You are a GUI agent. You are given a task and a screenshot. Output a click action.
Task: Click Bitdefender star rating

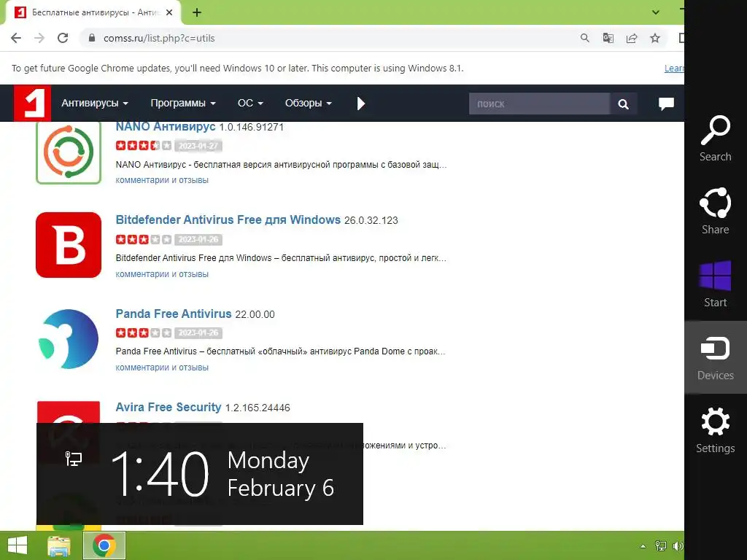144,239
